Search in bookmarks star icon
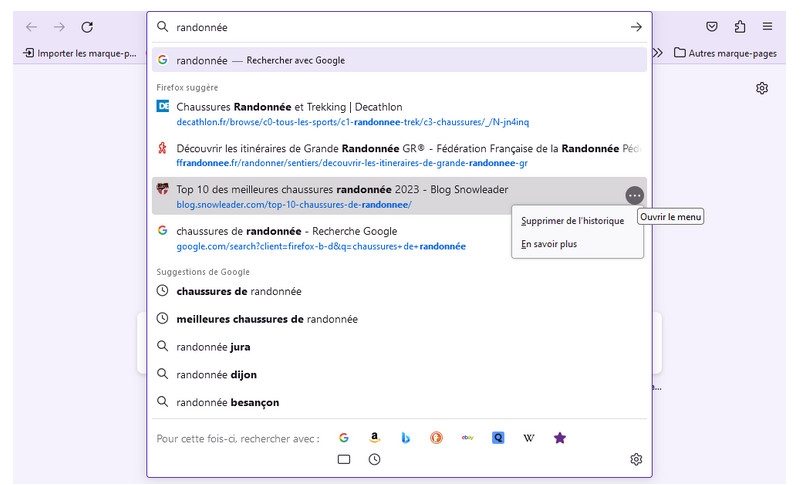This screenshot has width=807, height=485. pyautogui.click(x=559, y=438)
